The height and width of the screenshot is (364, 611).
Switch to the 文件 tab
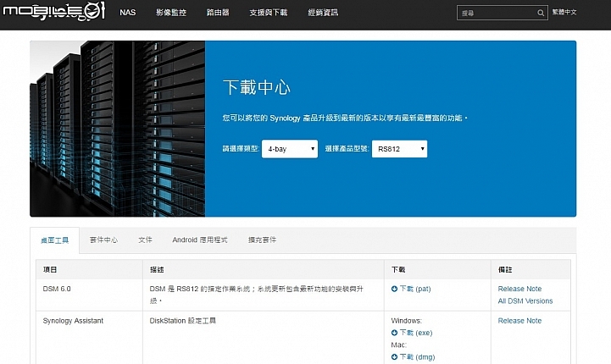(x=145, y=240)
